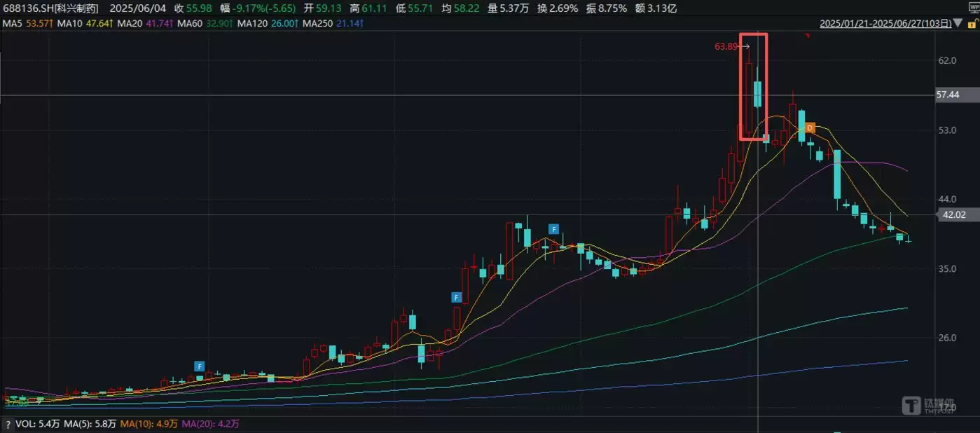Viewport: 980px width, 433px height.
Task: Click the WP monitor icon in the top-right corner
Action: point(974,7)
